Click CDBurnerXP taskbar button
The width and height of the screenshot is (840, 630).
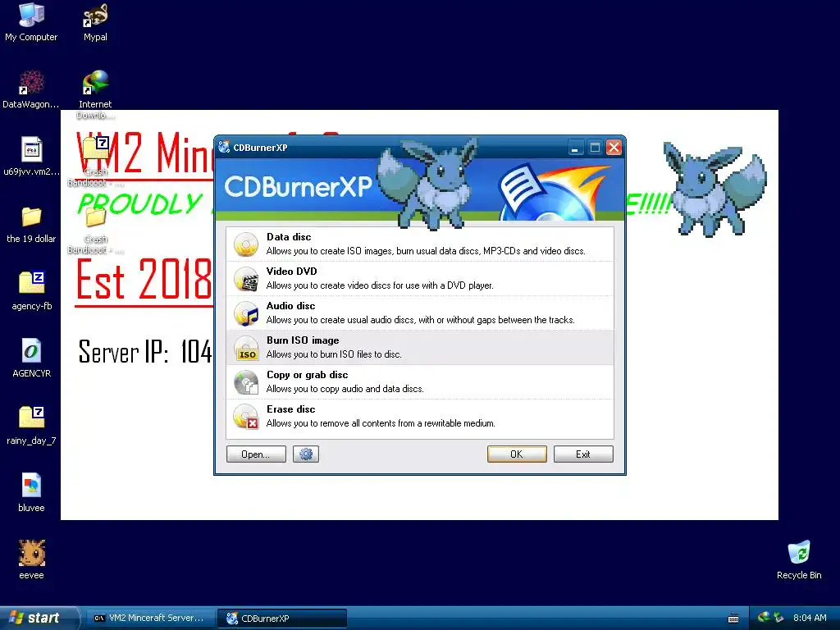click(282, 619)
